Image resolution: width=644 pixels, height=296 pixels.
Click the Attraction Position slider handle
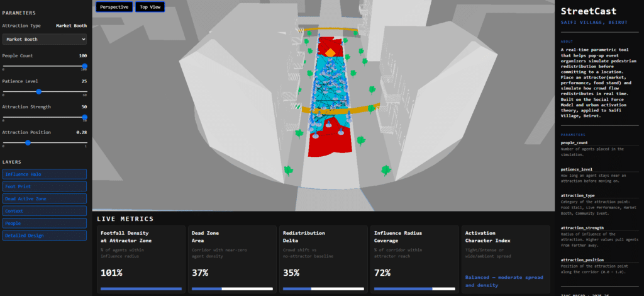[27, 143]
